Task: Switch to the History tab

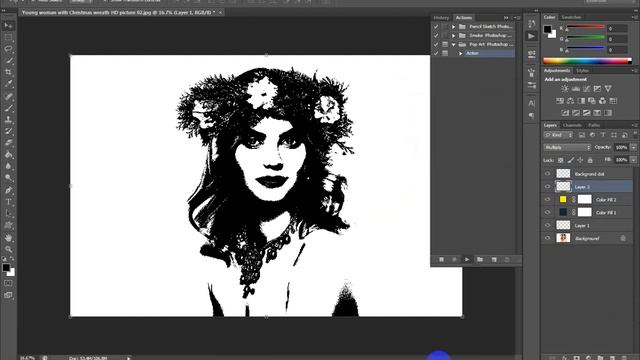Action: (441, 18)
